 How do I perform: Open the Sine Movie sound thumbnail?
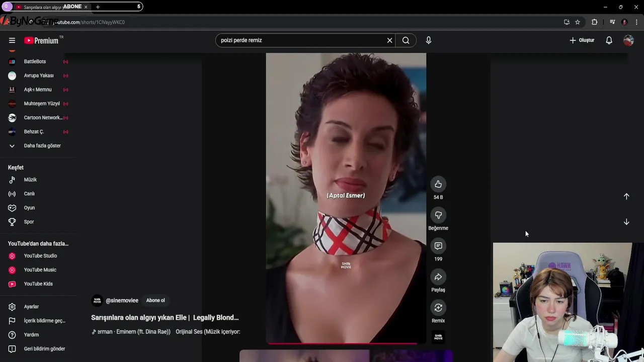pyautogui.click(x=438, y=337)
